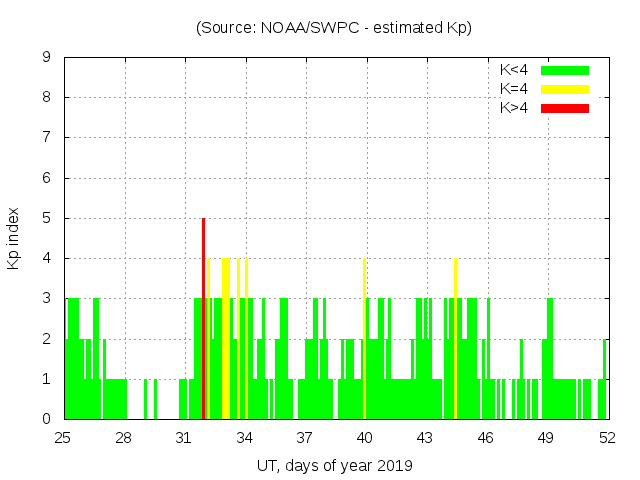Click x-axis tick label 40
The width and height of the screenshot is (640, 480).
365,438
